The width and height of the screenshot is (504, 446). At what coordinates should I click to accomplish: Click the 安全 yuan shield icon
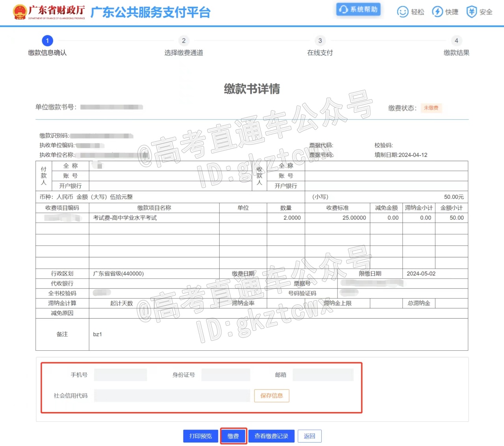click(x=471, y=12)
